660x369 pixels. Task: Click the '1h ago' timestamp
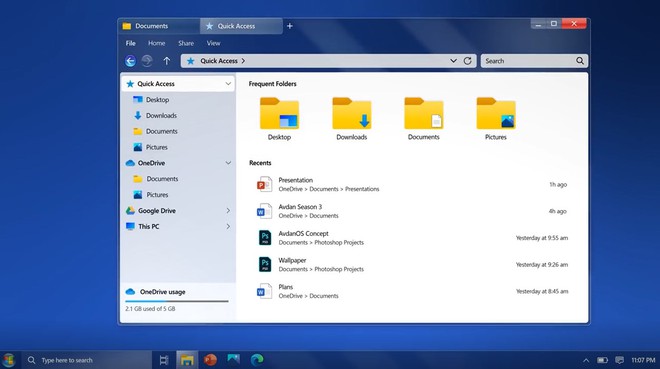pos(558,184)
